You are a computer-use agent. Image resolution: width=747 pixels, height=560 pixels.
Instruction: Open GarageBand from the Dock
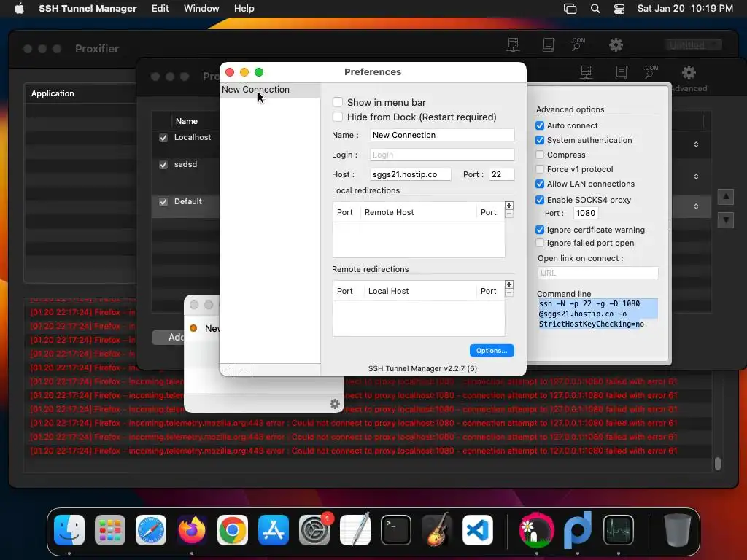pyautogui.click(x=437, y=530)
